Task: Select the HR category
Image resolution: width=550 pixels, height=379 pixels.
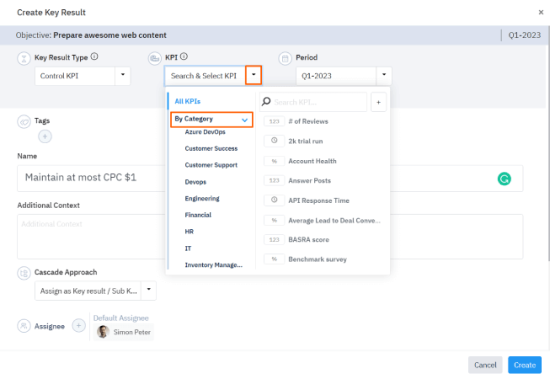Action: tap(189, 232)
